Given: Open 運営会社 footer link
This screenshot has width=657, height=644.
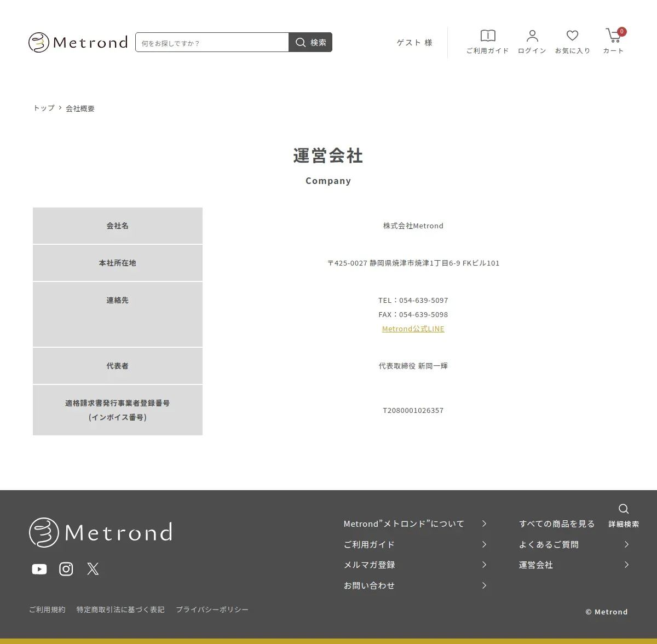Looking at the screenshot, I should pyautogui.click(x=536, y=565).
